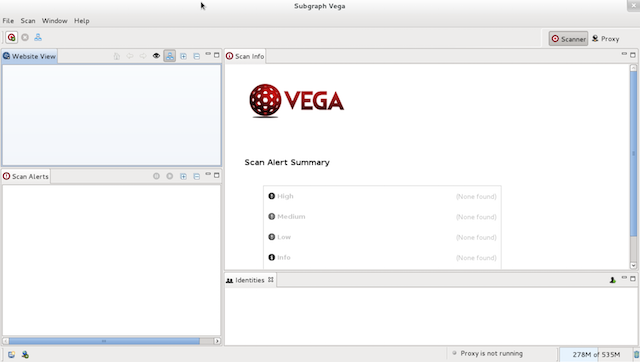This screenshot has width=640, height=362.
Task: Maximize the Scan Info panel
Action: [x=633, y=55]
